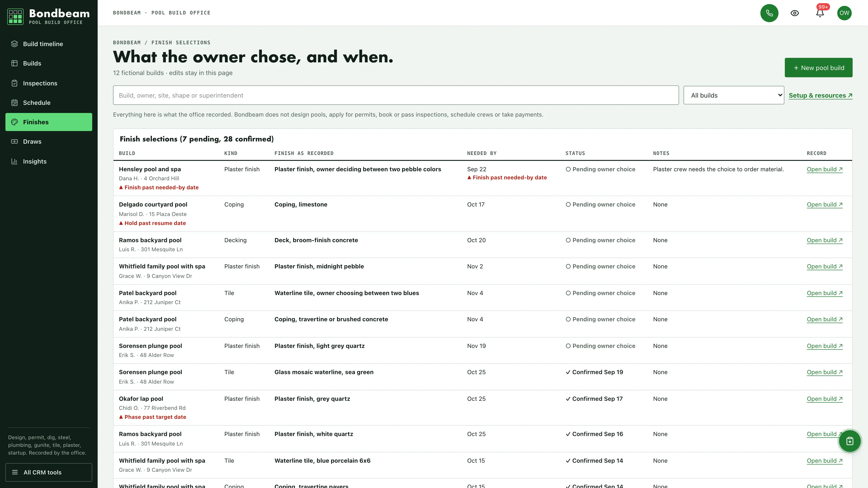The height and width of the screenshot is (488, 868).
Task: Click the Inspections clipboard icon
Action: [14, 83]
